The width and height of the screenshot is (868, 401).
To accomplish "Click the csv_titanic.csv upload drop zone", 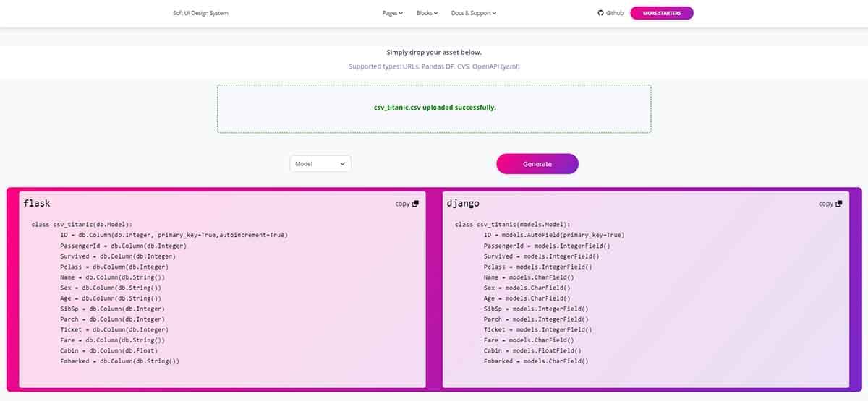I will point(434,108).
